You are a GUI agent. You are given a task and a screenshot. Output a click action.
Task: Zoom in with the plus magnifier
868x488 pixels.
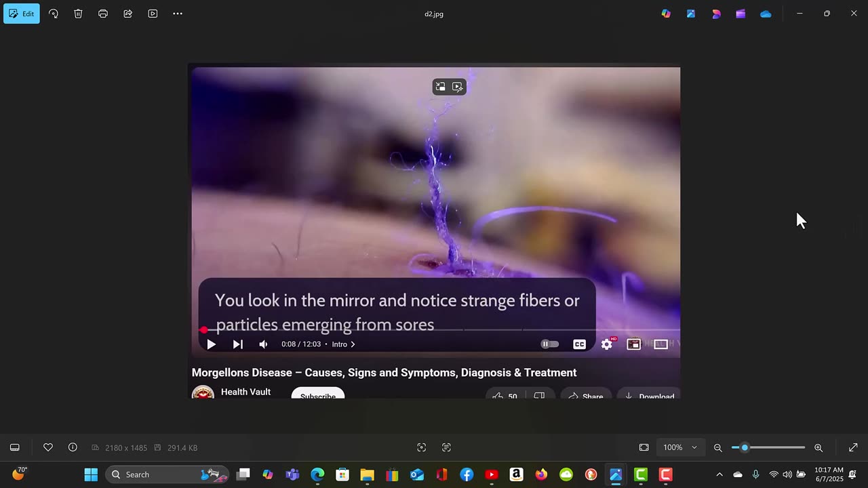[818, 447]
